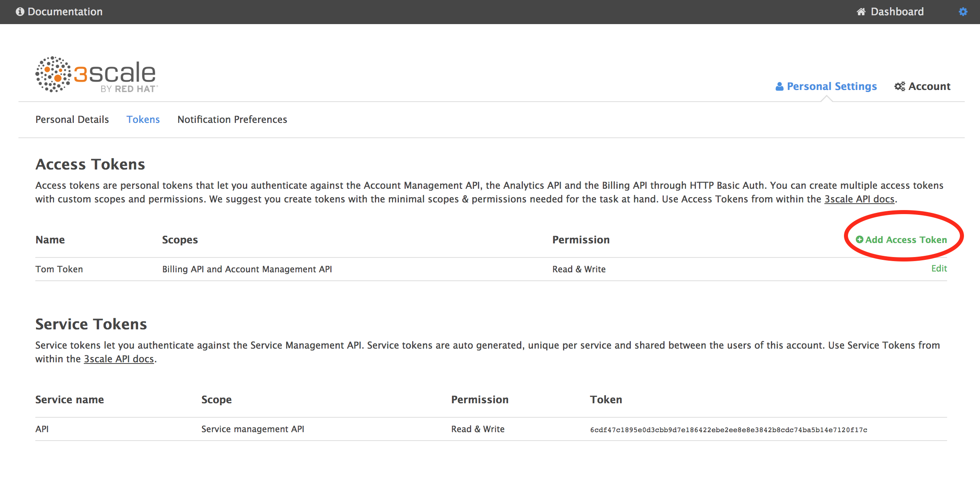Select the Tokens tab

[x=142, y=119]
